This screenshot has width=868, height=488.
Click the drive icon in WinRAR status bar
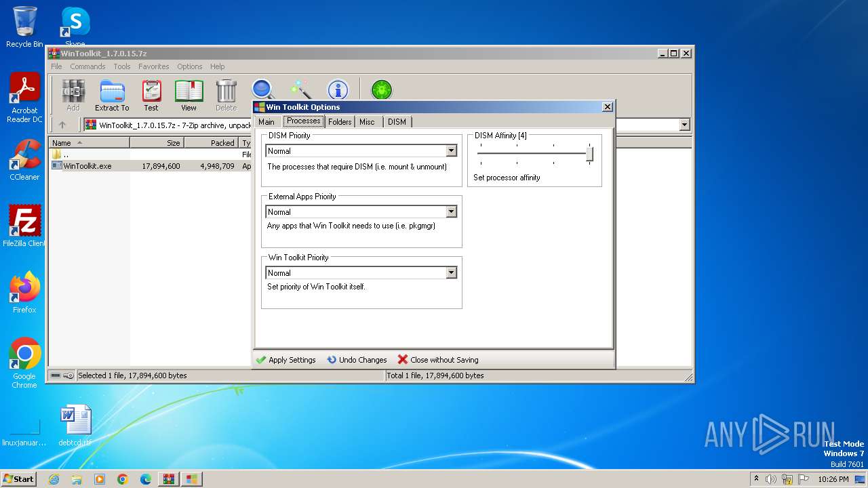pos(56,375)
